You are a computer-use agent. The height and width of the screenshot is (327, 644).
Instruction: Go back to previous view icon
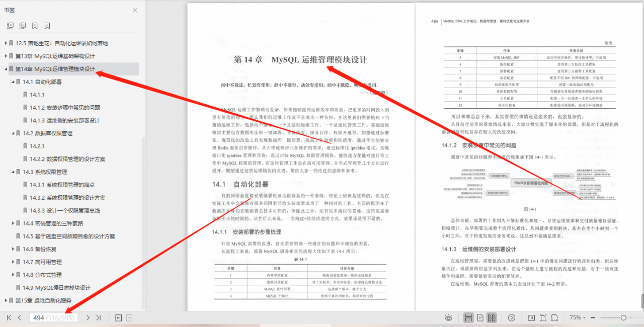coord(118,317)
